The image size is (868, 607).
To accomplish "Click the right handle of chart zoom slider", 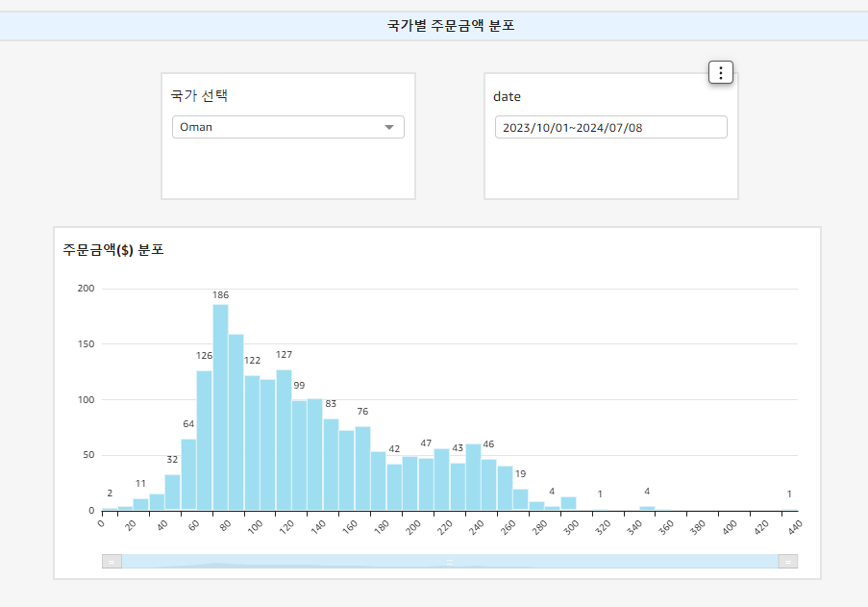I will (x=787, y=561).
